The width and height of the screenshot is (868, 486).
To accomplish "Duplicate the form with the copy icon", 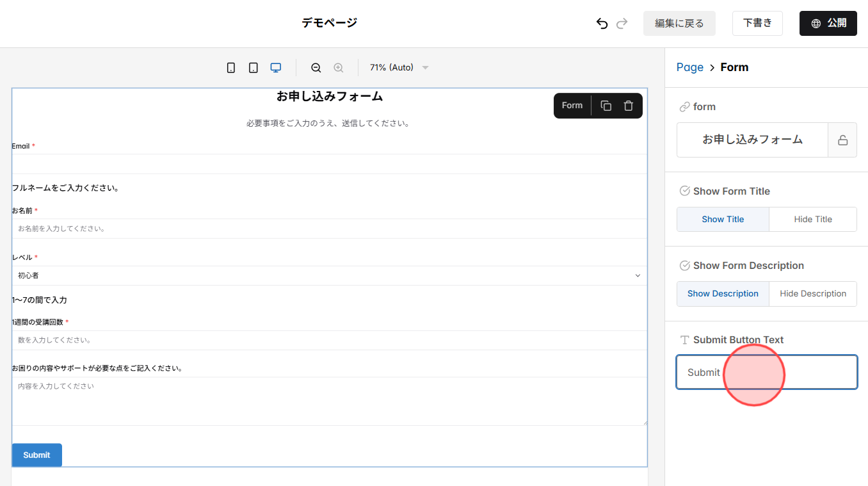I will [x=606, y=105].
